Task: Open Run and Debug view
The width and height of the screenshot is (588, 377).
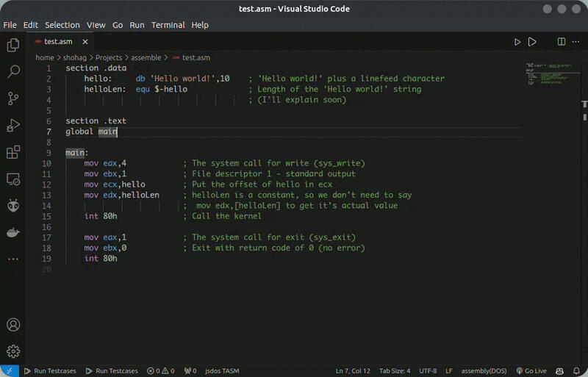Action: (x=12, y=126)
